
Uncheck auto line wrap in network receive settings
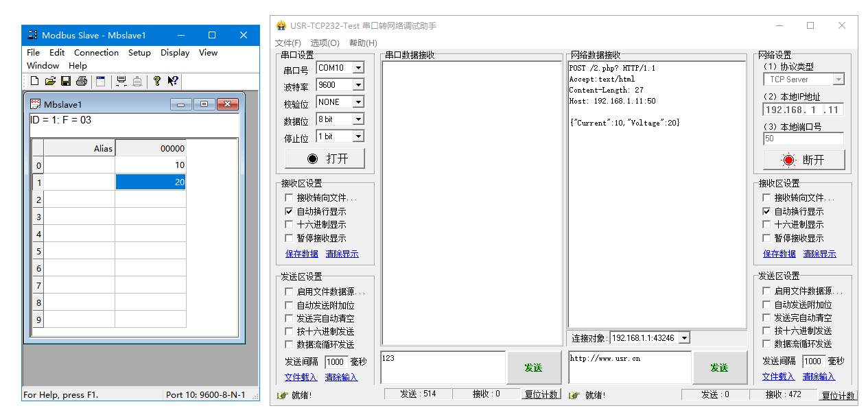click(x=767, y=212)
